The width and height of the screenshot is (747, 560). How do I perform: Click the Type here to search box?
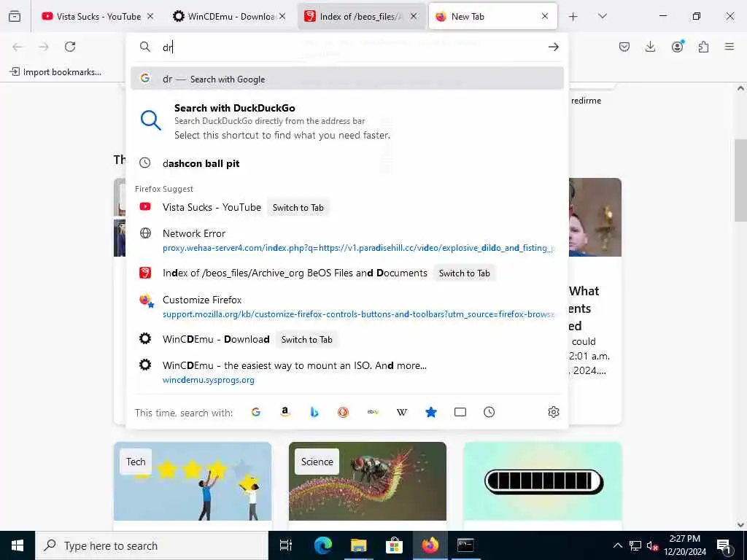(152, 545)
